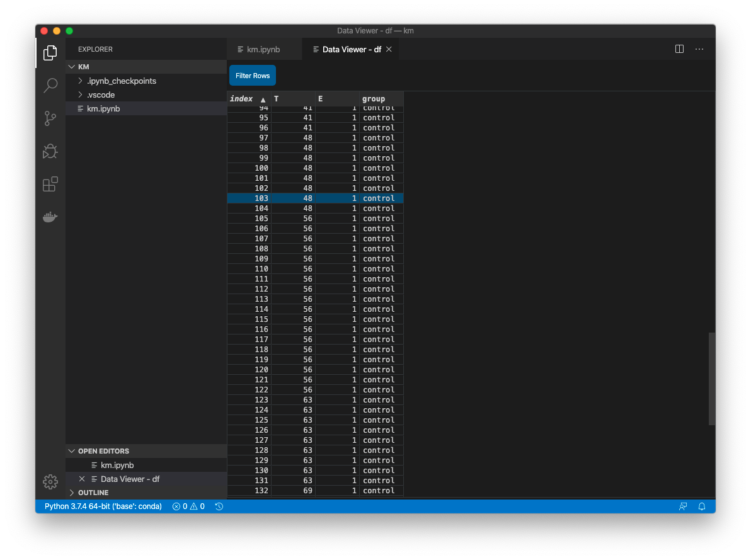Click the history clock icon in status bar
The width and height of the screenshot is (751, 560).
coord(219,506)
